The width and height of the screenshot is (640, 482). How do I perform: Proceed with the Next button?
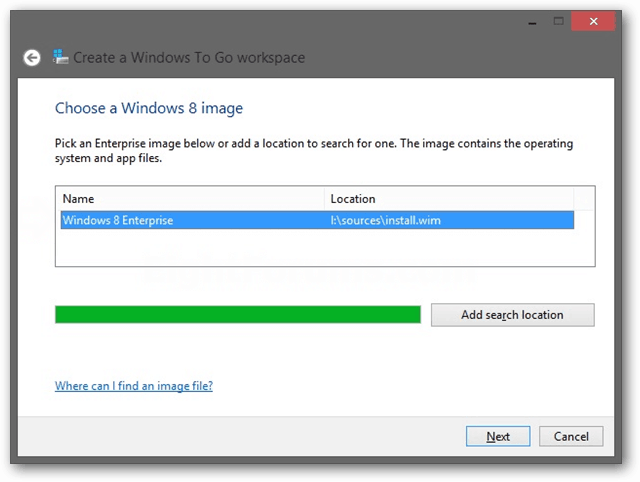(x=498, y=436)
